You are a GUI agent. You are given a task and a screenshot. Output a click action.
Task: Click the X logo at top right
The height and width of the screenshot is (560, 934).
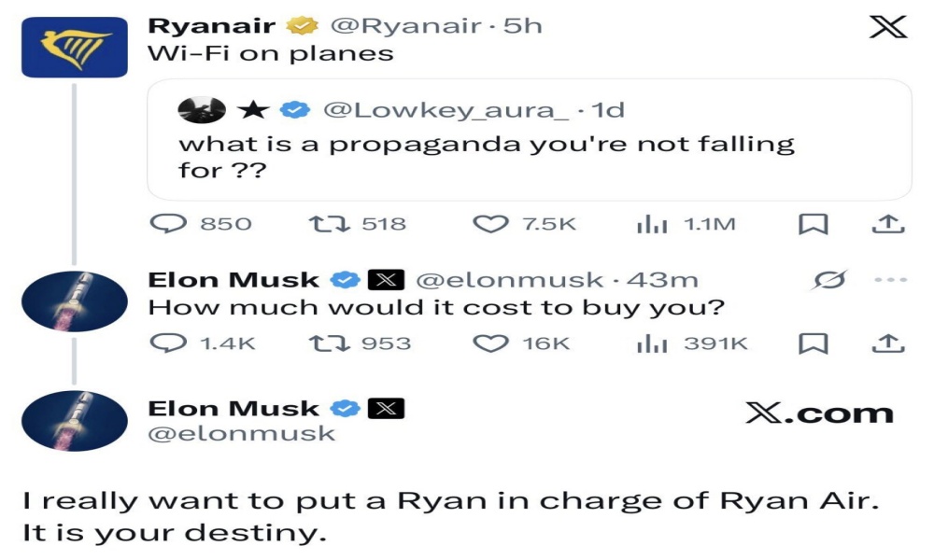click(887, 27)
